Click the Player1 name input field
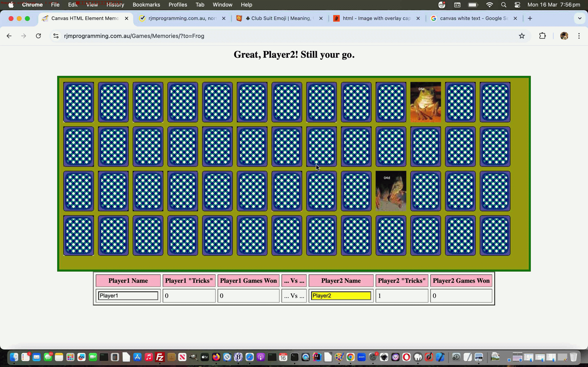The width and height of the screenshot is (588, 367). pyautogui.click(x=128, y=296)
